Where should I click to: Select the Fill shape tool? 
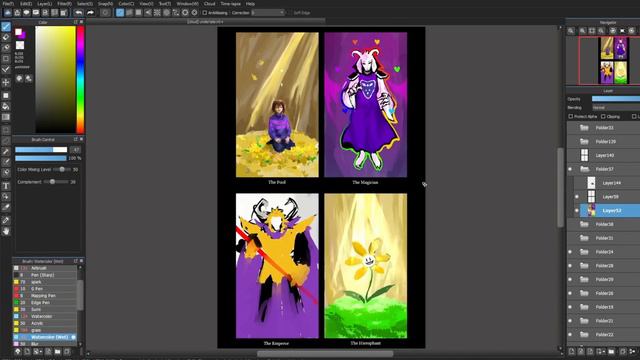(6, 96)
